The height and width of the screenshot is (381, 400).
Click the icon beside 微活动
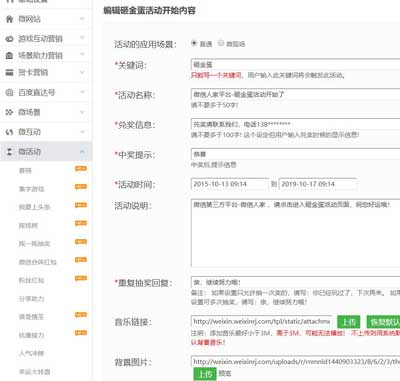9,152
